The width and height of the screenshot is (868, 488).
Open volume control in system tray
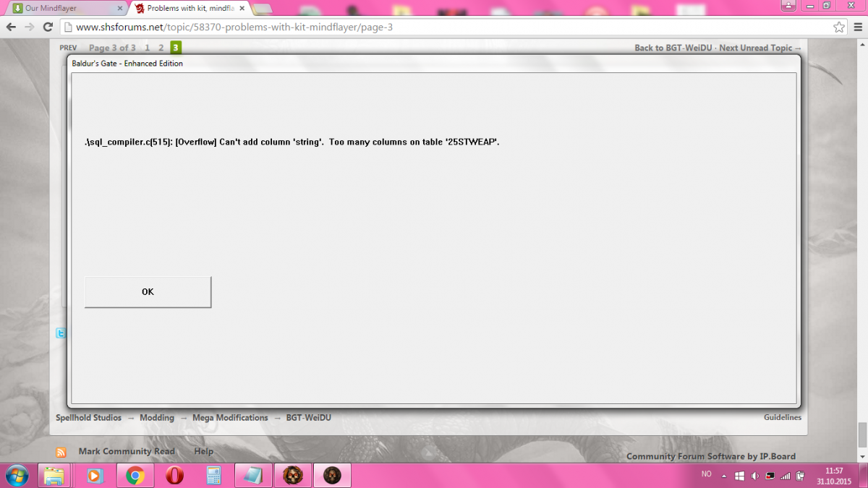click(755, 476)
